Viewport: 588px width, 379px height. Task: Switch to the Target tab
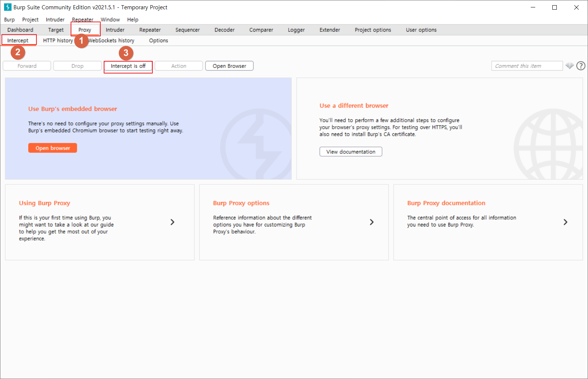tap(56, 30)
